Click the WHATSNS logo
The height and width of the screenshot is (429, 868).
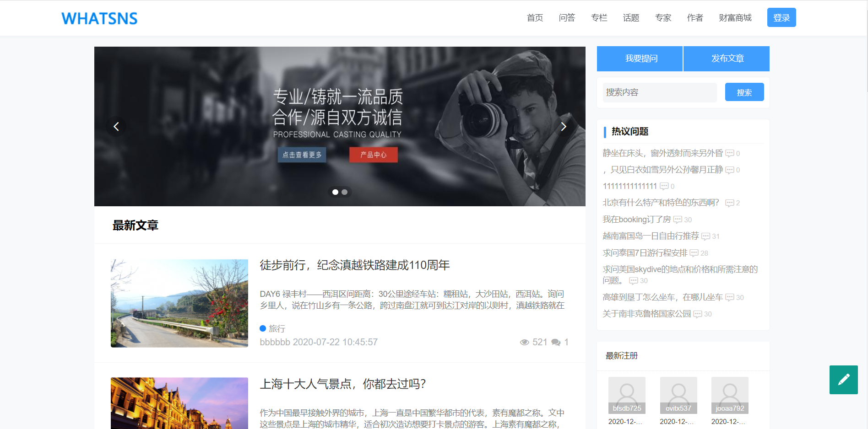click(x=99, y=18)
